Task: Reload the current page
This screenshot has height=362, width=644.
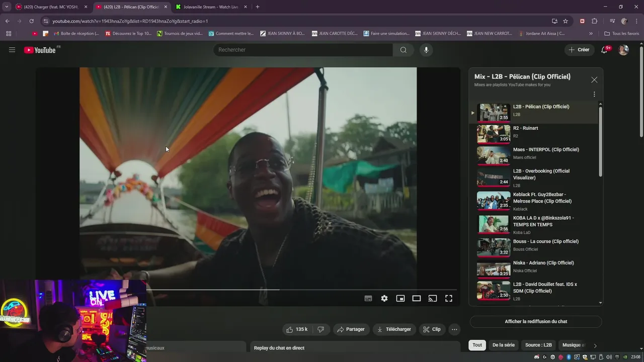Action: (31, 21)
